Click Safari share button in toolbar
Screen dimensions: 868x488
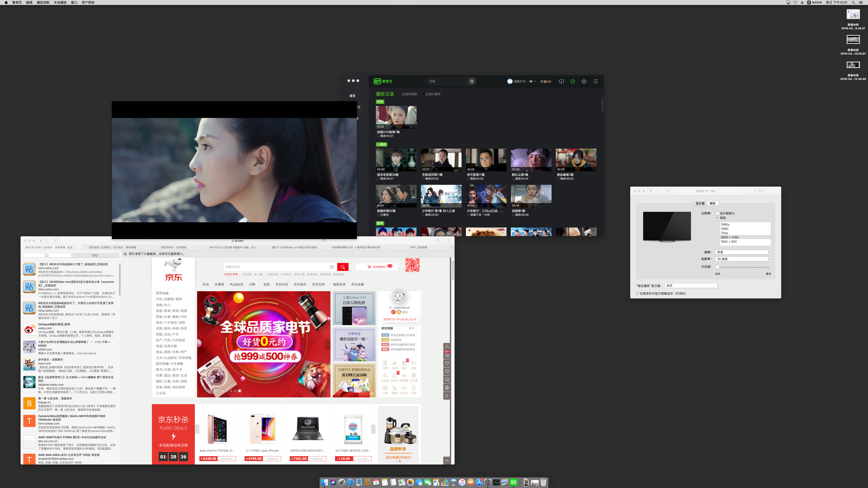438,240
